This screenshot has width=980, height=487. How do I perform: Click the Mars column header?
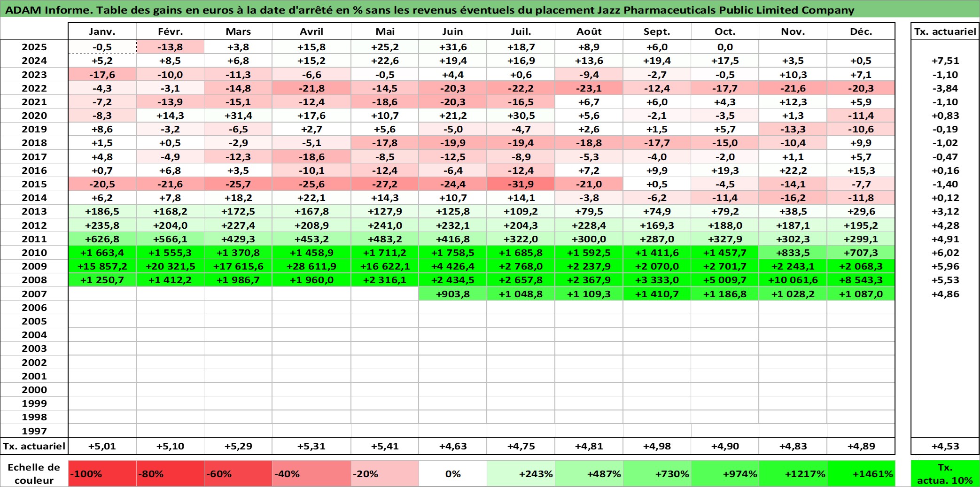click(x=238, y=31)
